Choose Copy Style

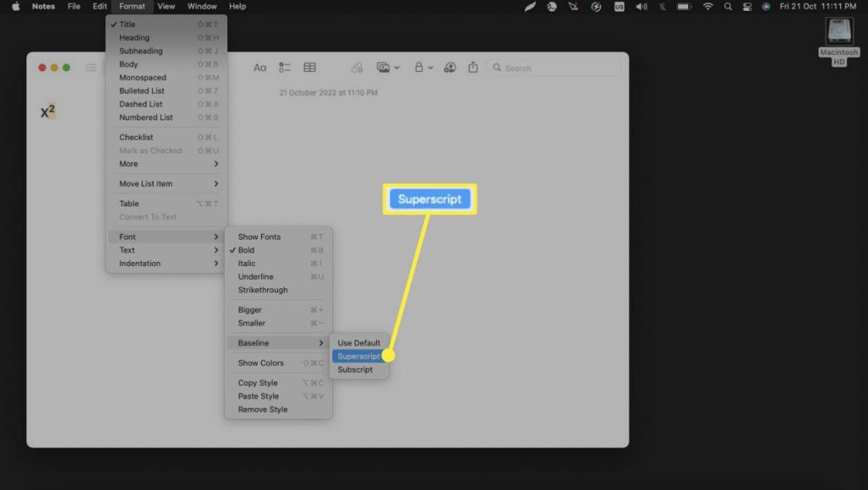[x=278, y=383]
